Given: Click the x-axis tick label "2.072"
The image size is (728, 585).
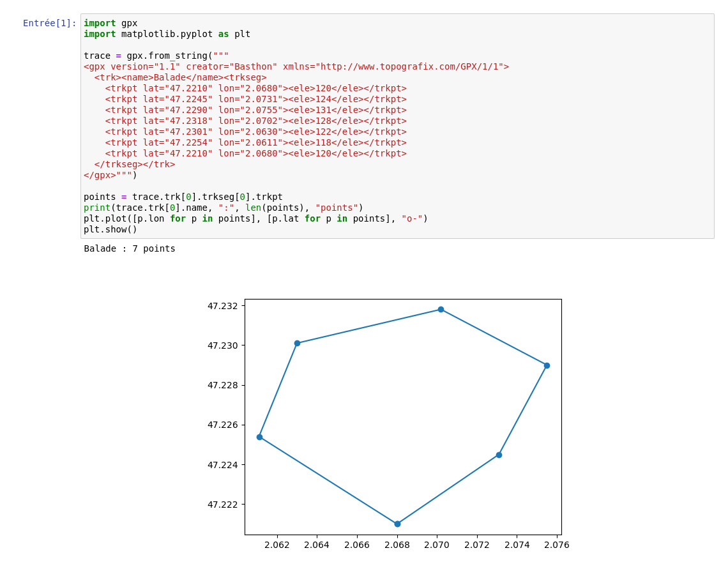Looking at the screenshot, I should 477,545.
